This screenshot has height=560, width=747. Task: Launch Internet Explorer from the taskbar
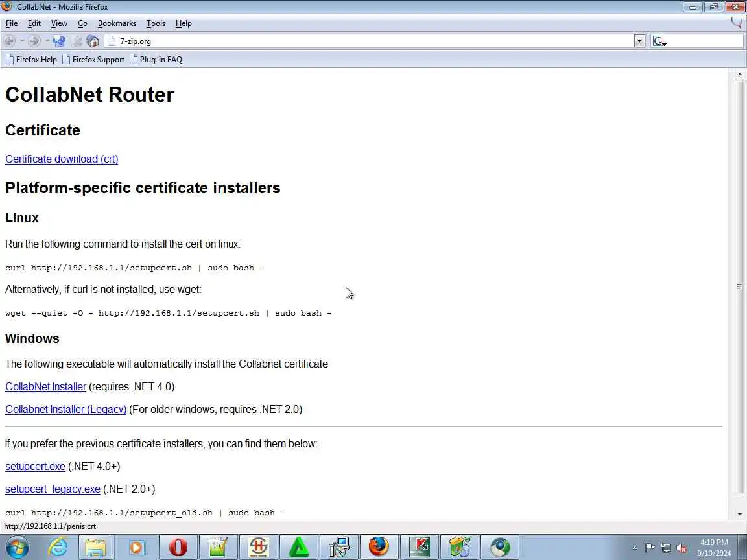(x=58, y=547)
